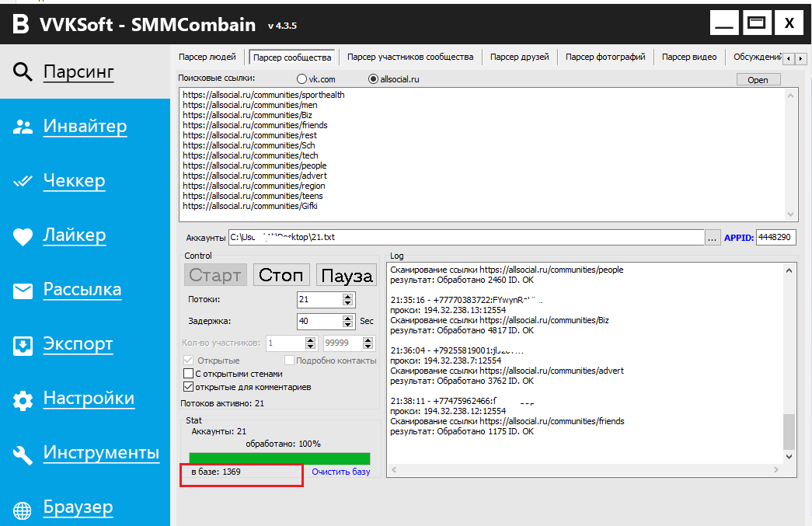Open the Инвайтер section
This screenshot has height=526, width=812.
(x=85, y=126)
